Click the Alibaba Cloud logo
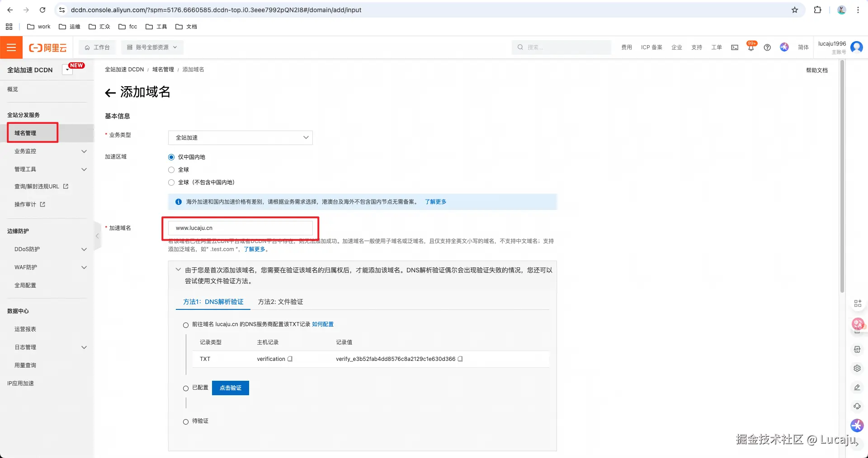 point(47,47)
